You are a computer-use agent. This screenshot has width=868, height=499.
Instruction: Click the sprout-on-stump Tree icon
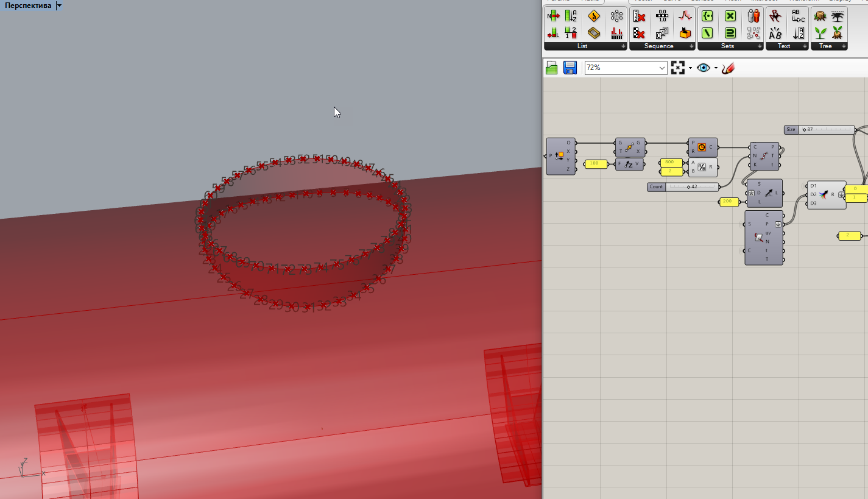pyautogui.click(x=838, y=33)
